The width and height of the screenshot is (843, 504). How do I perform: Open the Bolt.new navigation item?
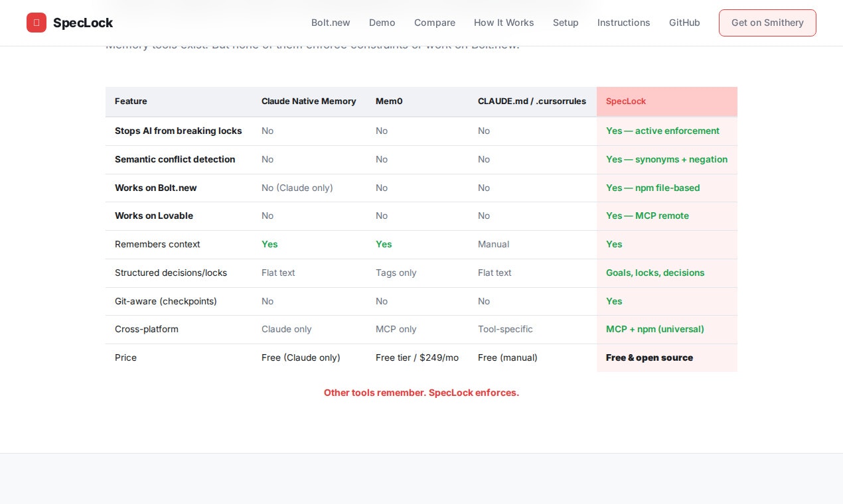click(x=331, y=23)
